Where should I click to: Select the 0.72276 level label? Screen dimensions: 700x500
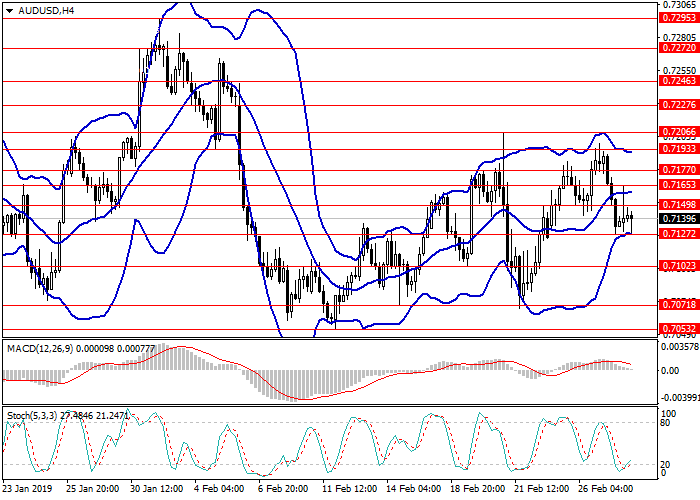pos(676,104)
